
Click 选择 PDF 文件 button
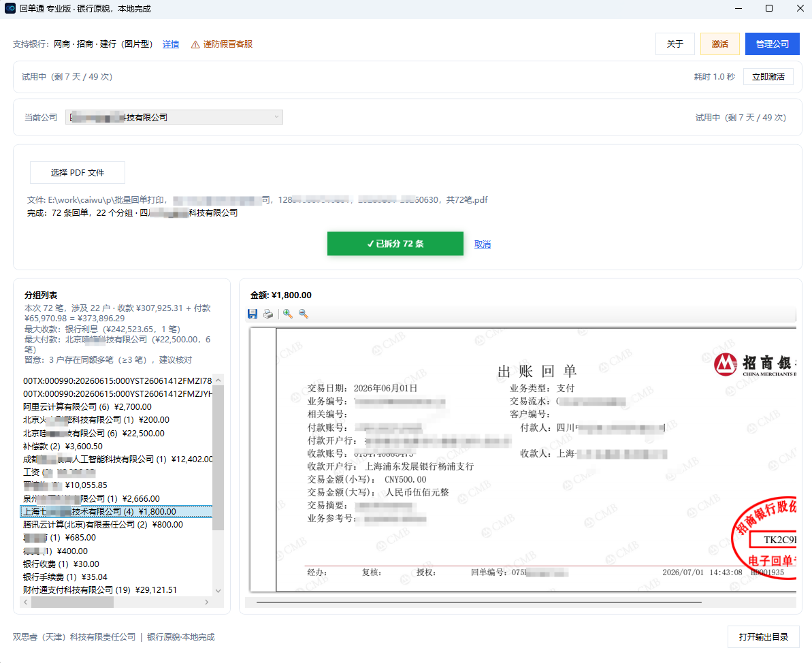(x=77, y=172)
